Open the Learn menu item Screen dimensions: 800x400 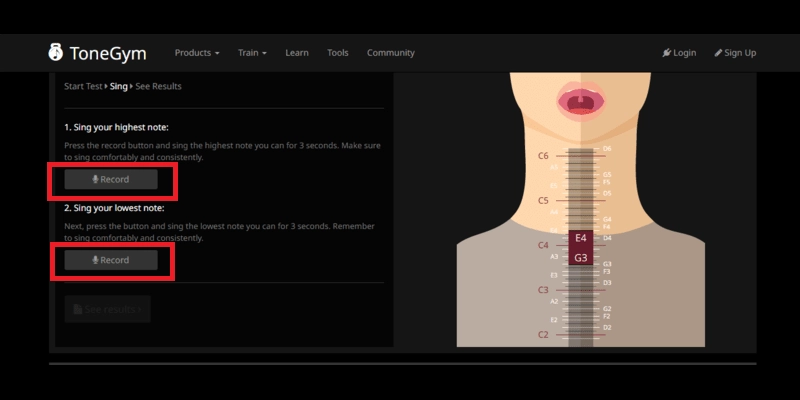point(297,53)
